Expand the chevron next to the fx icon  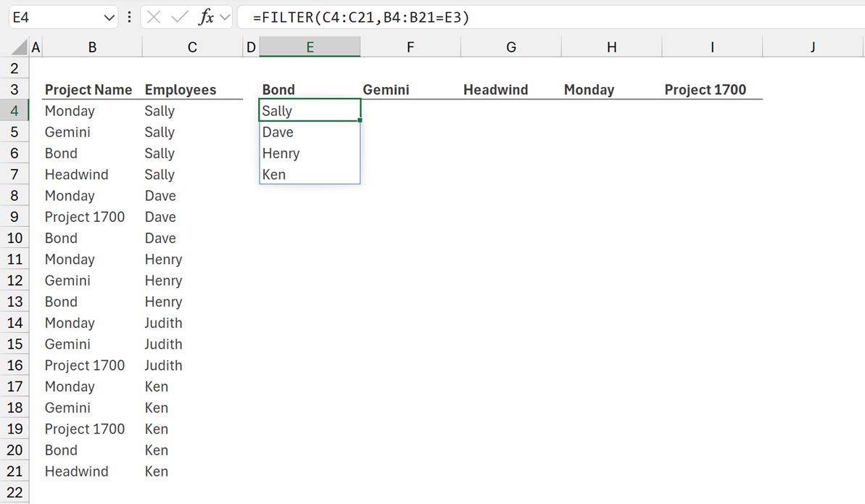click(x=225, y=17)
